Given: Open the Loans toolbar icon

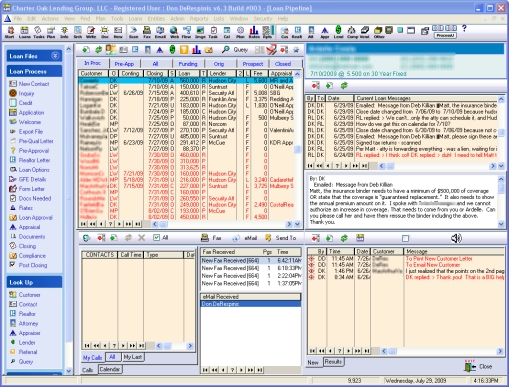Looking at the screenshot, I should [24, 32].
